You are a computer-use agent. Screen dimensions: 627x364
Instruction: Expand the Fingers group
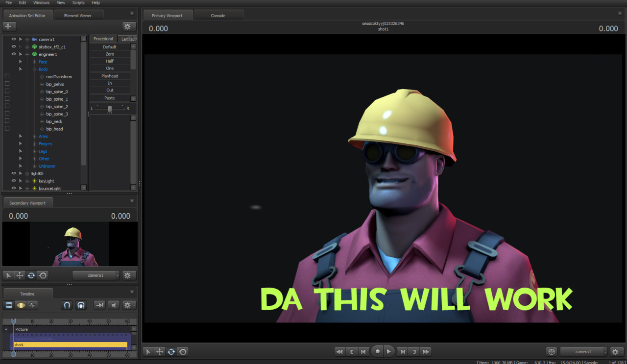[x=35, y=143]
